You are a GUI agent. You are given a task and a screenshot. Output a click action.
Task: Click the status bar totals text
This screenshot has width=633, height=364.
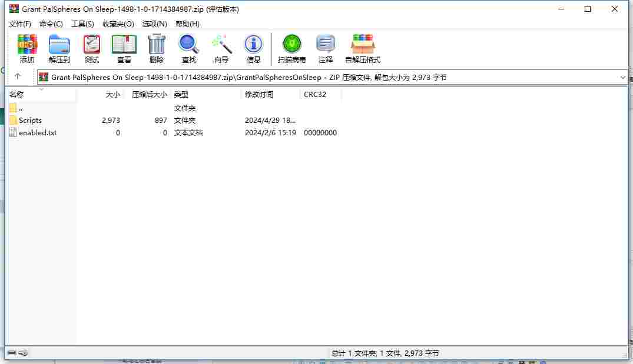(x=385, y=353)
